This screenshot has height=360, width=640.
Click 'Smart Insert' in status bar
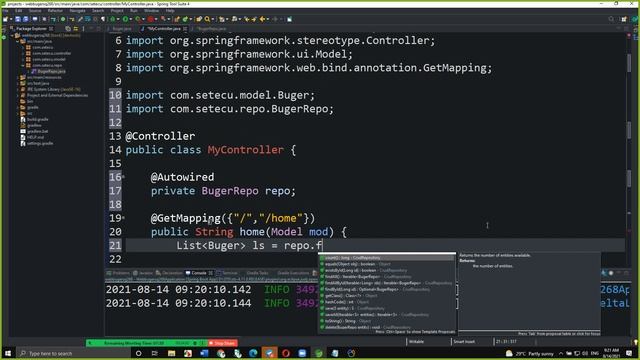click(464, 342)
